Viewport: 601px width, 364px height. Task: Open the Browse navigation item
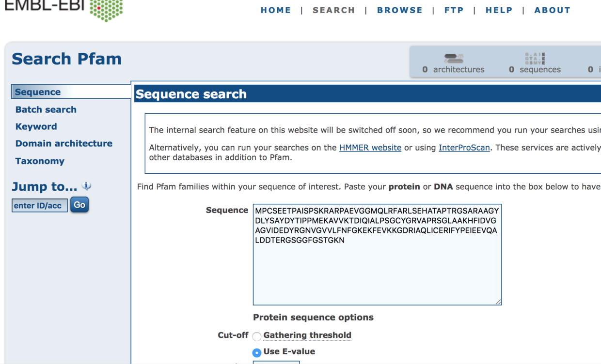point(400,10)
